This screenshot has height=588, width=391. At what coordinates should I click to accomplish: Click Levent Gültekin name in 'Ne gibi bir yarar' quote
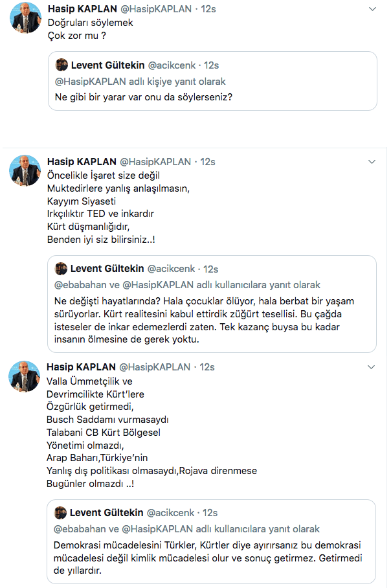107,65
